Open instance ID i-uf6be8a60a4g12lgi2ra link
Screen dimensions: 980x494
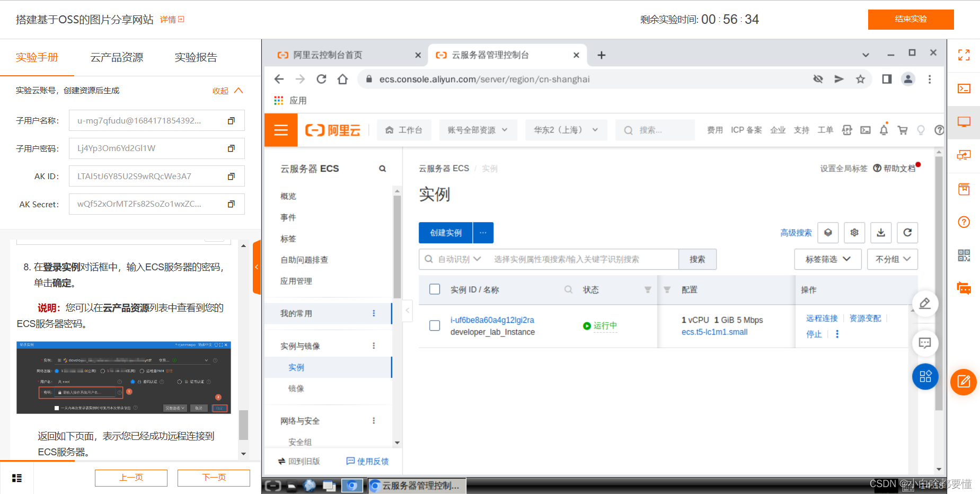(492, 320)
